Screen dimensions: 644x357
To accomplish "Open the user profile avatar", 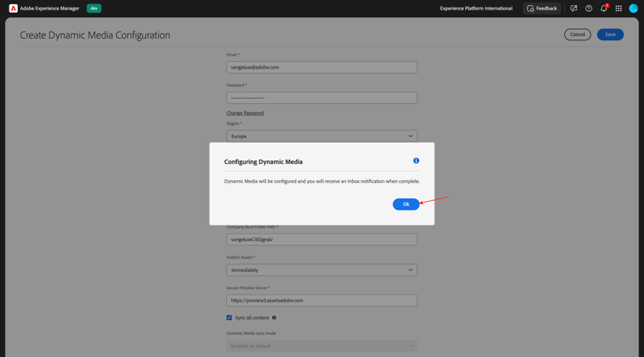I will (x=634, y=9).
